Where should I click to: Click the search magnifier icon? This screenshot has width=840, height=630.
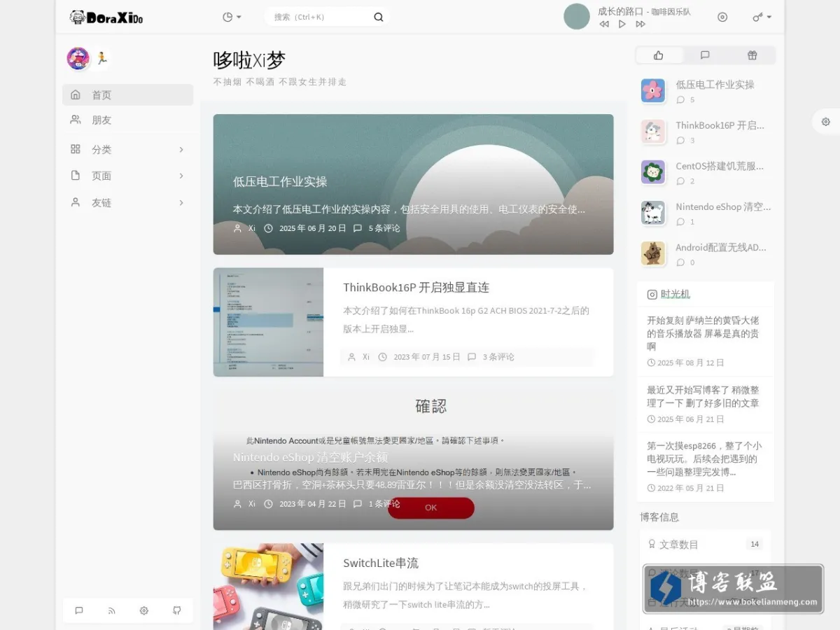379,17
